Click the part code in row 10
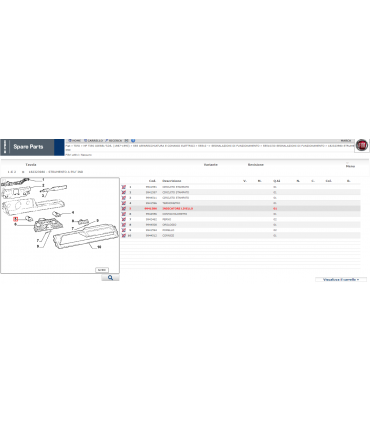This screenshot has width=370, height=423. (151, 235)
